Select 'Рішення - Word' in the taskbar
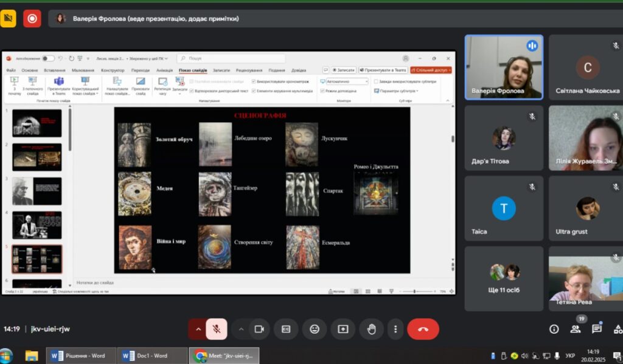623x364 pixels. tap(79, 355)
